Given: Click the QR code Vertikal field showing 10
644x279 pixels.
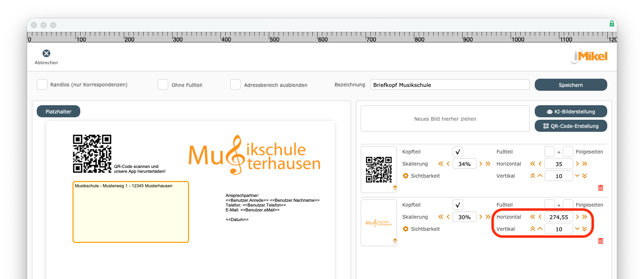Looking at the screenshot, I should pos(559,176).
